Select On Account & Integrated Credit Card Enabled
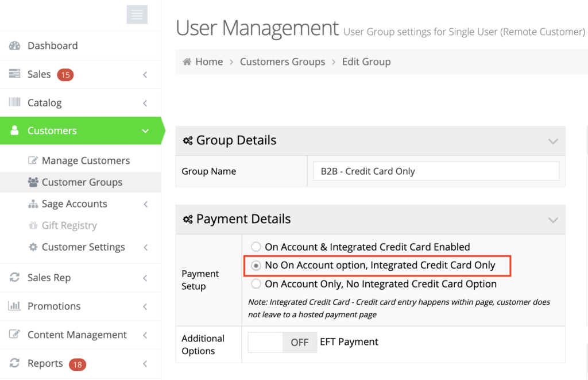Viewport: 588px width, 380px height. click(x=256, y=247)
